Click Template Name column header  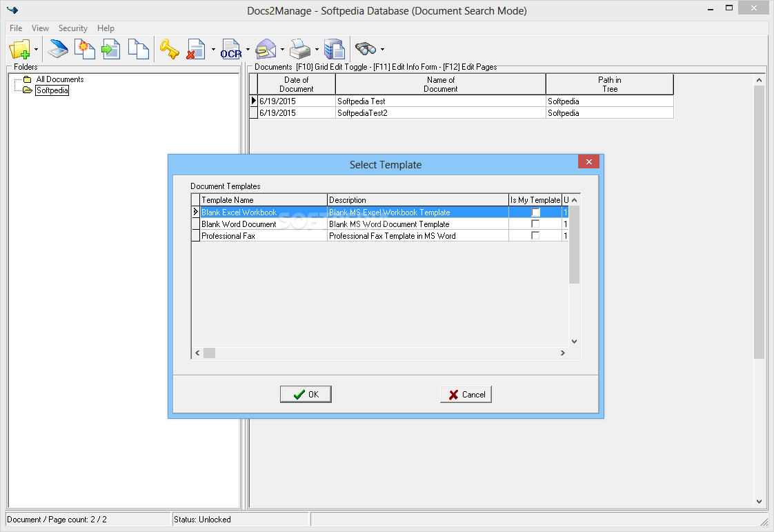tap(264, 200)
